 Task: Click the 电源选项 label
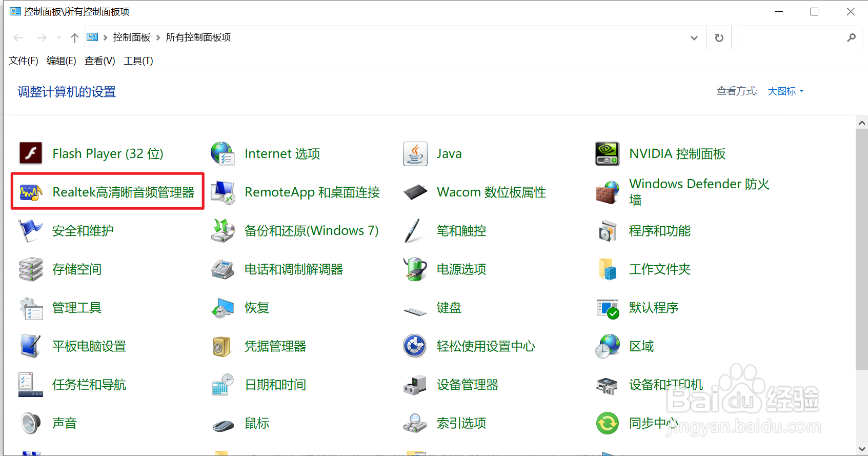461,269
